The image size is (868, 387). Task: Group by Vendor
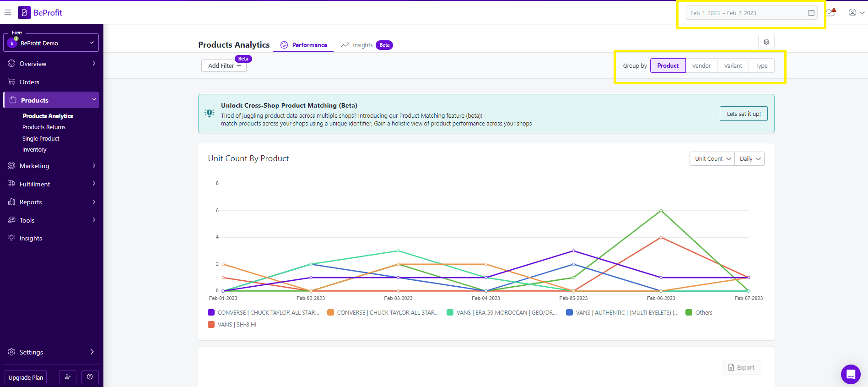point(701,65)
